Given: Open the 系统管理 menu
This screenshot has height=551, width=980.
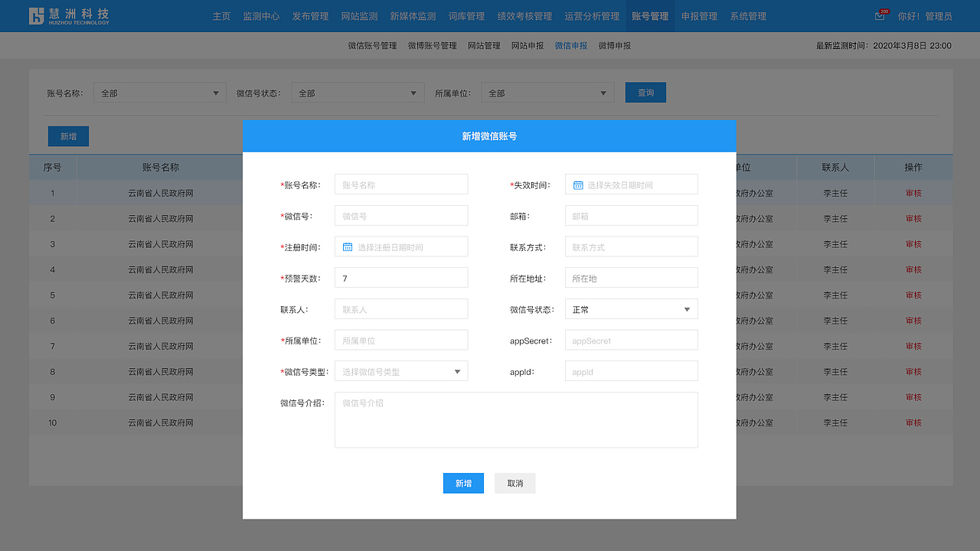Looking at the screenshot, I should point(747,15).
